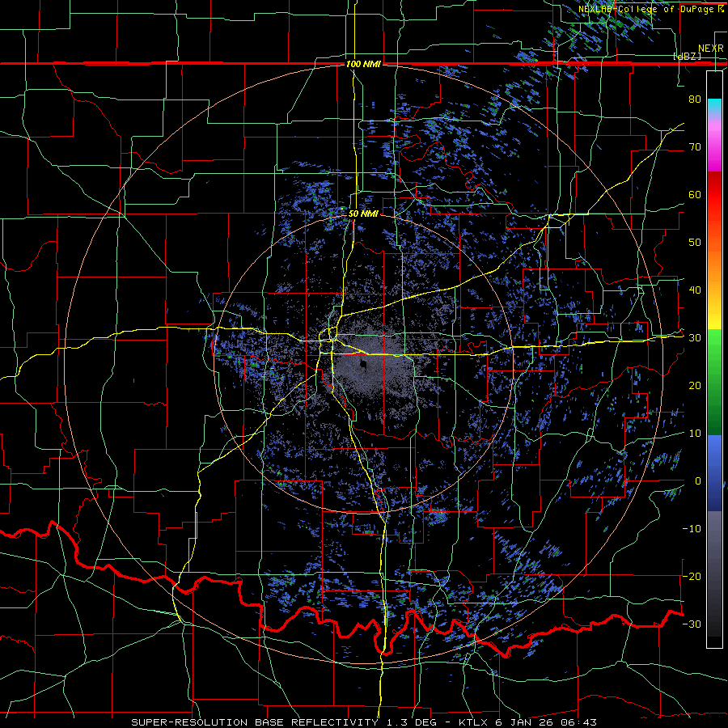Click the 70 value on the dBZ scale
The image size is (728, 728).
click(695, 146)
